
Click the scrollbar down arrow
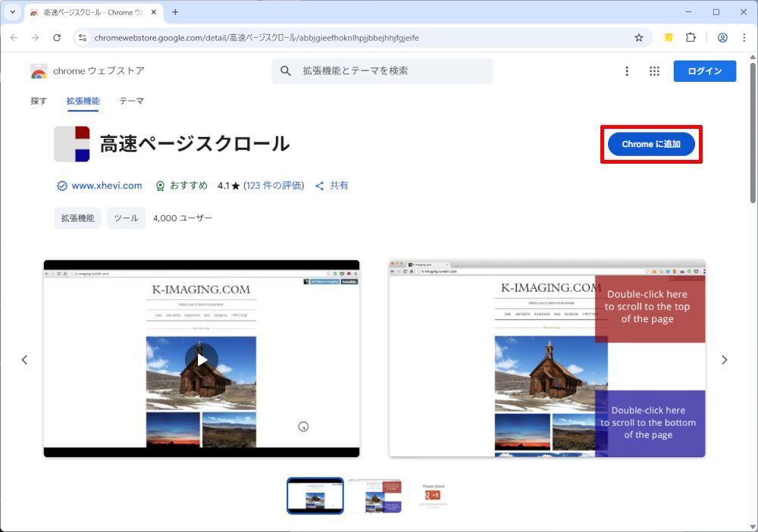pyautogui.click(x=753, y=526)
